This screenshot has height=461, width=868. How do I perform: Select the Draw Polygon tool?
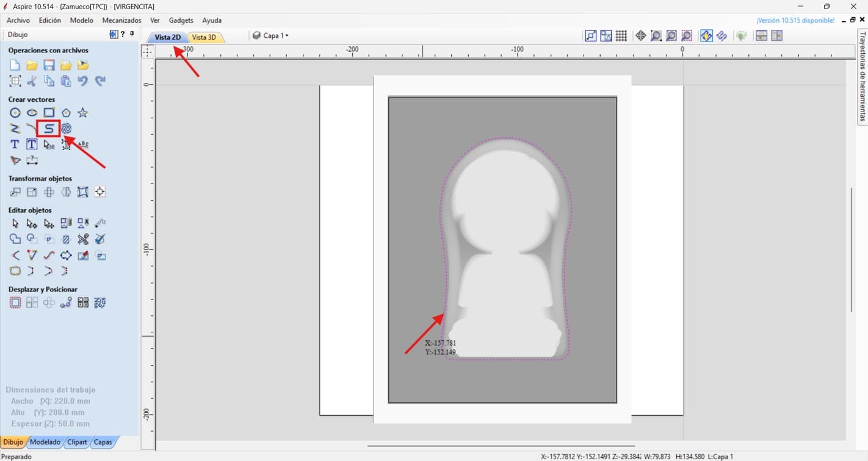(x=66, y=113)
